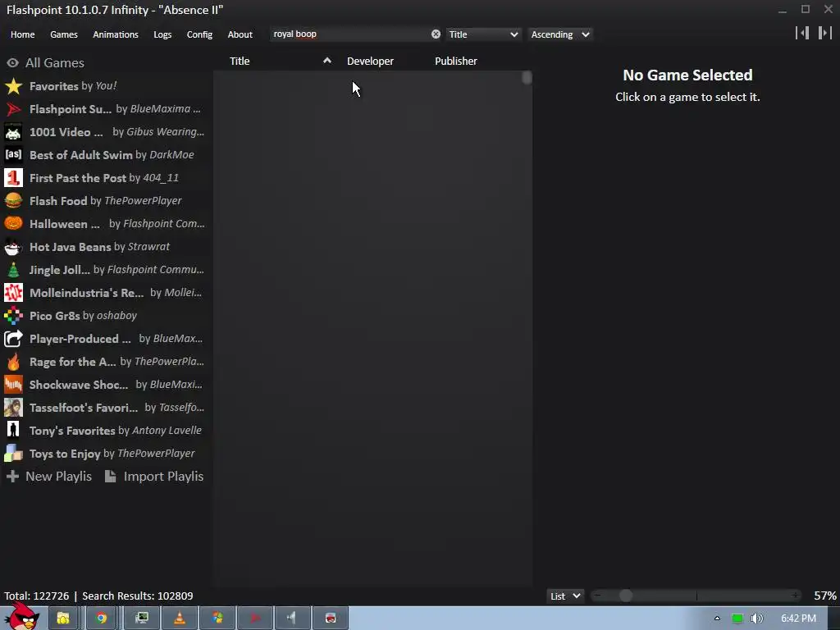The width and height of the screenshot is (840, 630).
Task: Open the Flashpoint red arrow taskbar icon
Action: pyautogui.click(x=255, y=619)
